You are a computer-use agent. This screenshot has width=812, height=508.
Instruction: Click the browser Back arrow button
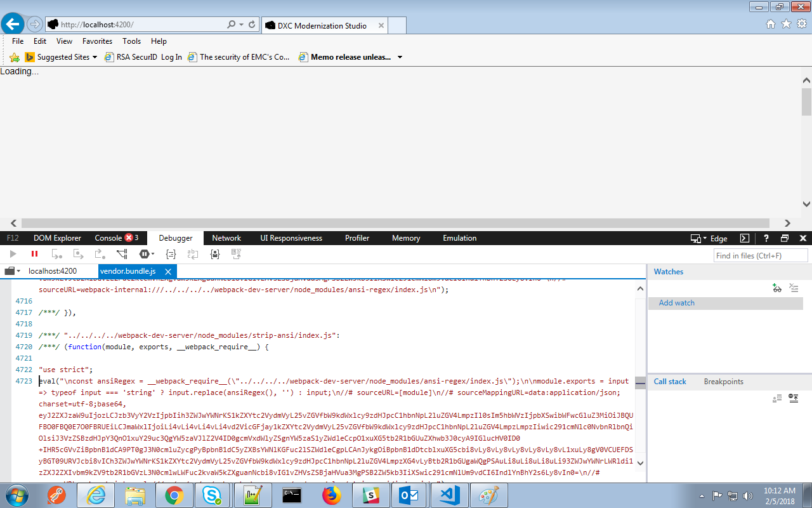pos(13,24)
